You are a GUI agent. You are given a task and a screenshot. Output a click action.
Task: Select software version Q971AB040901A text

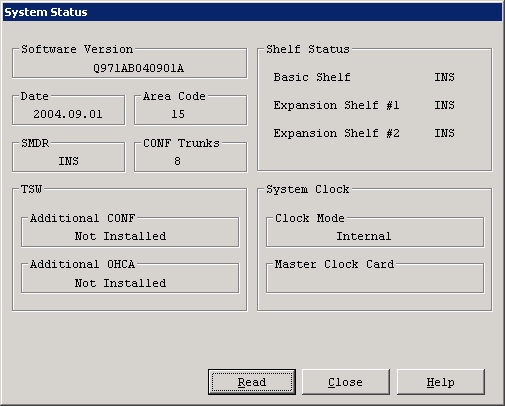[138, 68]
